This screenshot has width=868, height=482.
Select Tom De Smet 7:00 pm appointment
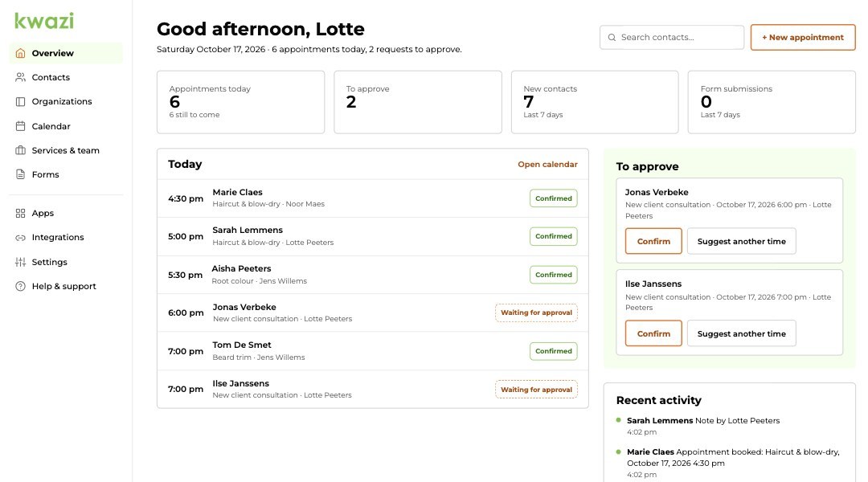pos(373,351)
